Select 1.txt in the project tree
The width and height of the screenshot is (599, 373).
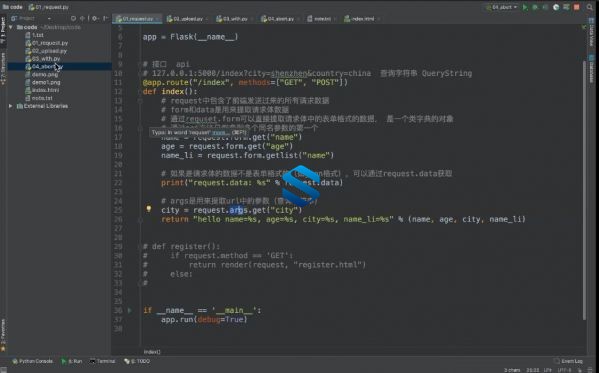(x=34, y=35)
